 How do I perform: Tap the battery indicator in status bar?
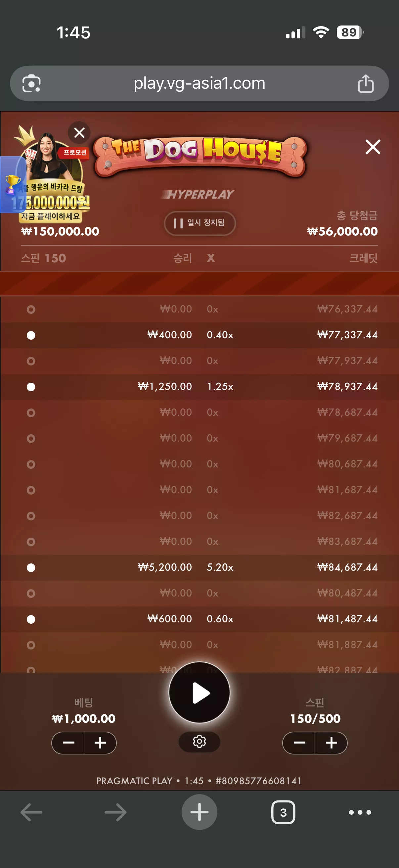350,32
